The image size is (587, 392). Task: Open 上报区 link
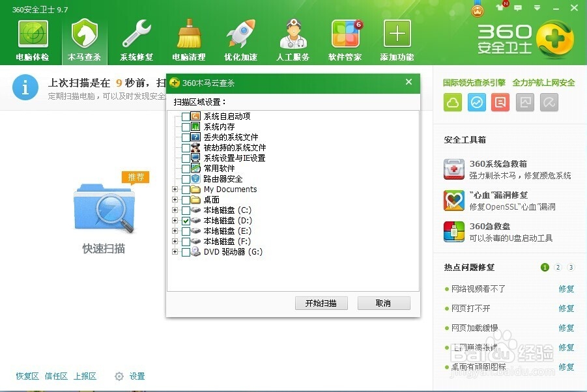85,376
